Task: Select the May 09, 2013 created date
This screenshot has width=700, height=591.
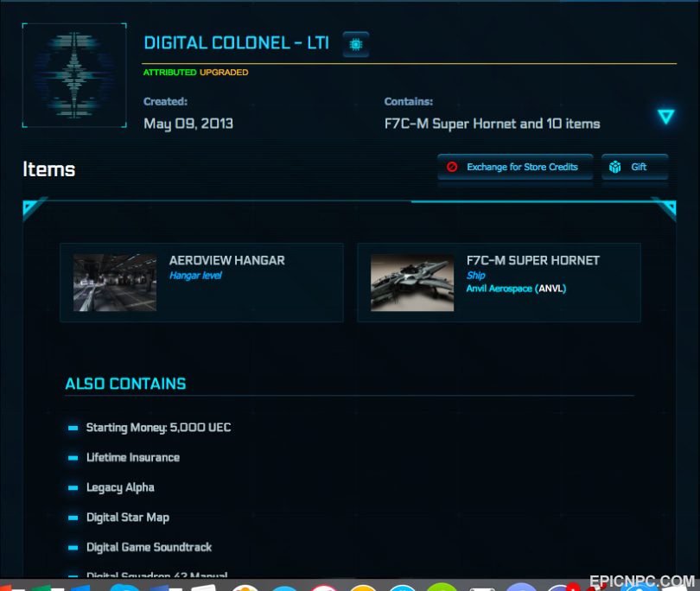Action: [x=188, y=124]
